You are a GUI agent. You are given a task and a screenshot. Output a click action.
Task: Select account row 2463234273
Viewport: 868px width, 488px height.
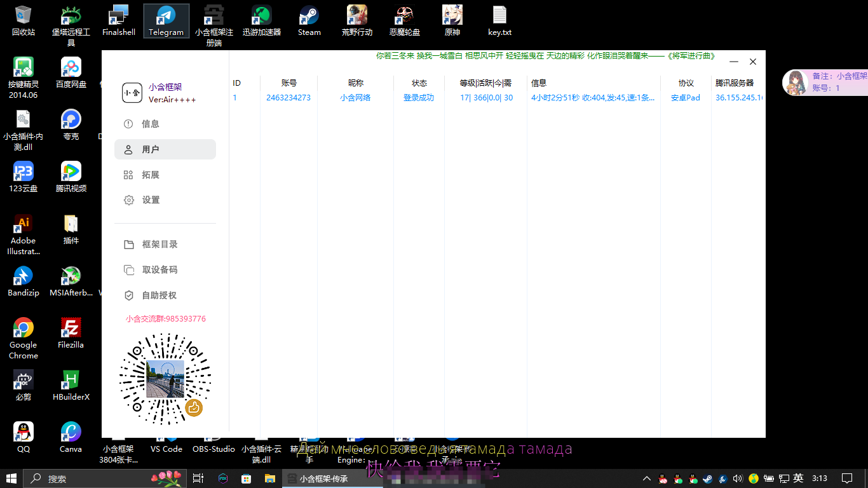[x=288, y=98]
